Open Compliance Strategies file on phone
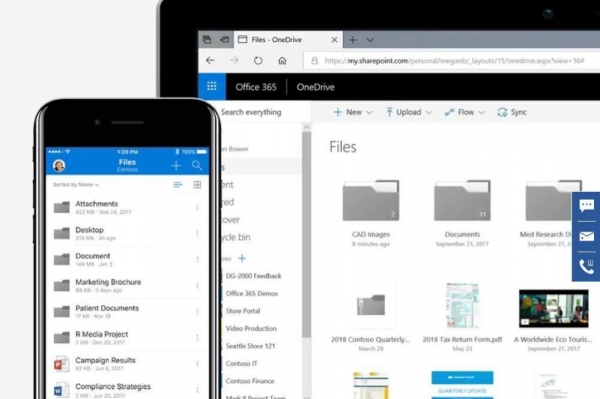Screen dimensions: 600x399 (127, 389)
